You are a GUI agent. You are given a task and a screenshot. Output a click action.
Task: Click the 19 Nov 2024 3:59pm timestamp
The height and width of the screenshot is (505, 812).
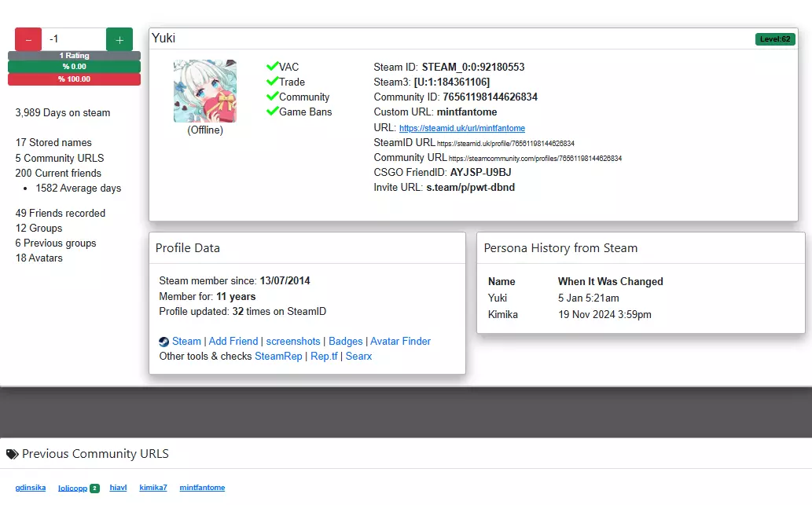point(604,315)
